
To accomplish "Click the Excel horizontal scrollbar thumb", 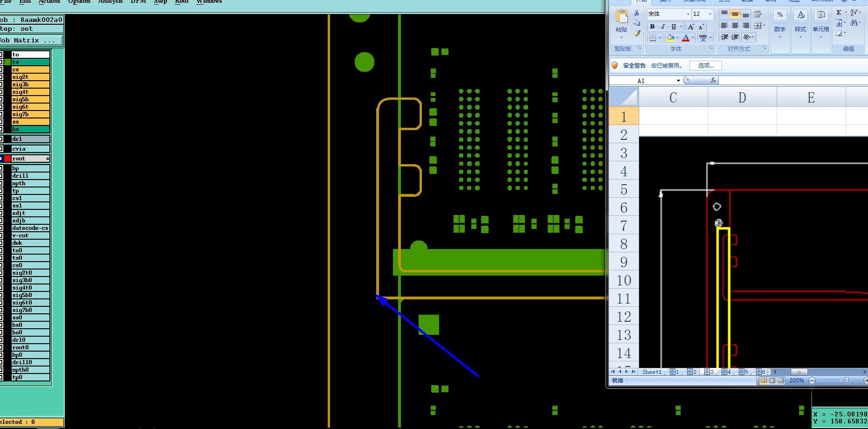I will [x=799, y=372].
